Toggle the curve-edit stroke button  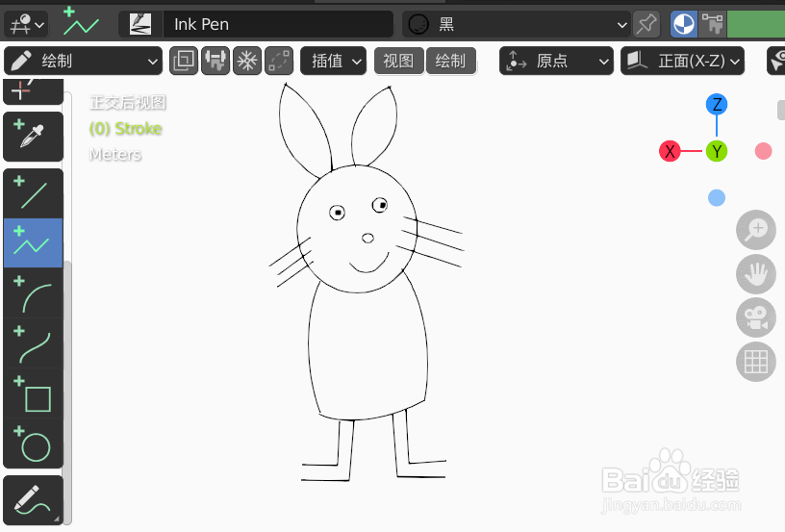(278, 61)
